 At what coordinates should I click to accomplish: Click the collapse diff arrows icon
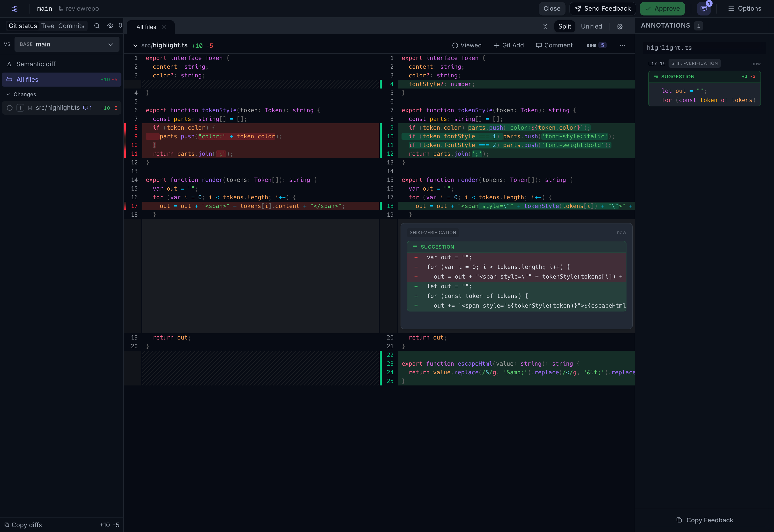(x=545, y=26)
